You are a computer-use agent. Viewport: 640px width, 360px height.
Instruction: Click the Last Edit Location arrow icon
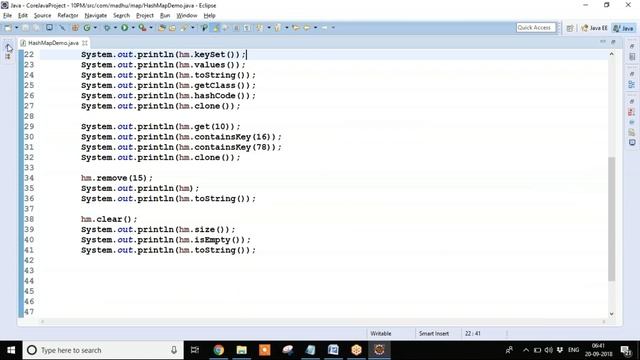pyautogui.click(x=296, y=28)
